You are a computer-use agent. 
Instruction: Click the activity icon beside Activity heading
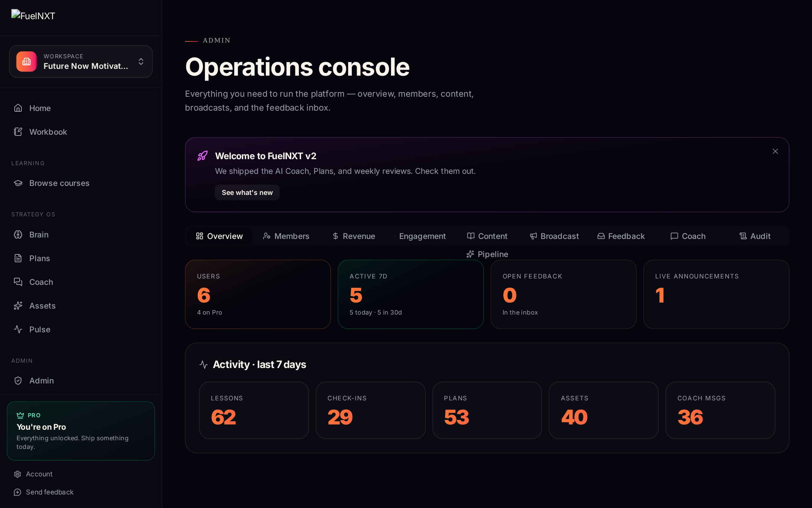point(204,365)
